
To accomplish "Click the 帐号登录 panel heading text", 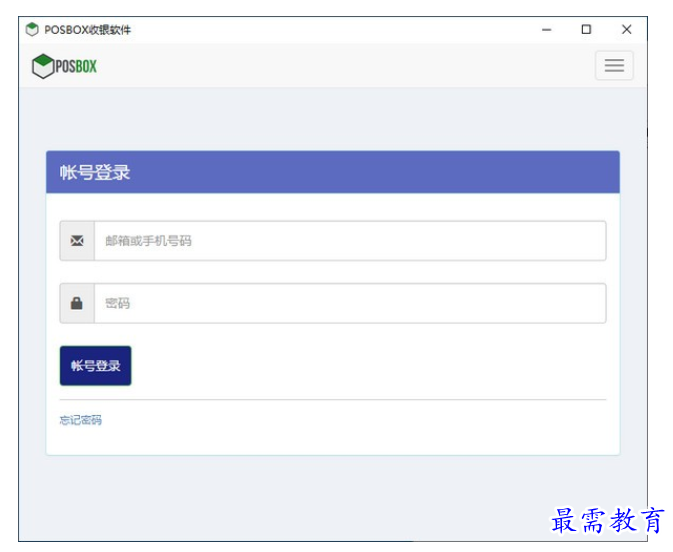I will 95,173.
